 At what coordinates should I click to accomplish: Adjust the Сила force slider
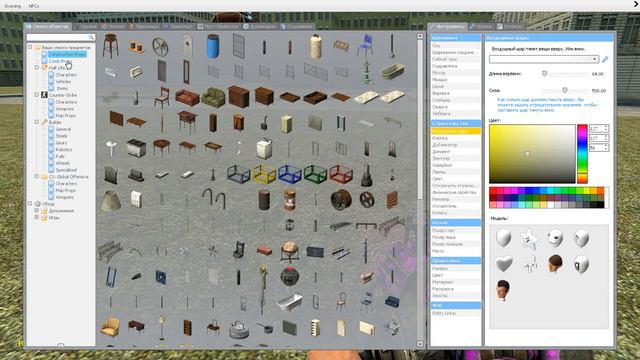click(565, 90)
